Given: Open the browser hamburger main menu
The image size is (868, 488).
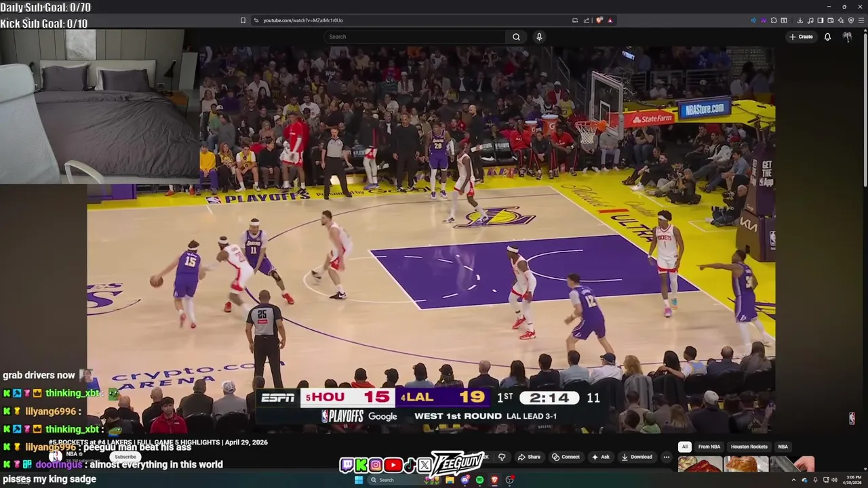Looking at the screenshot, I should click(x=861, y=20).
